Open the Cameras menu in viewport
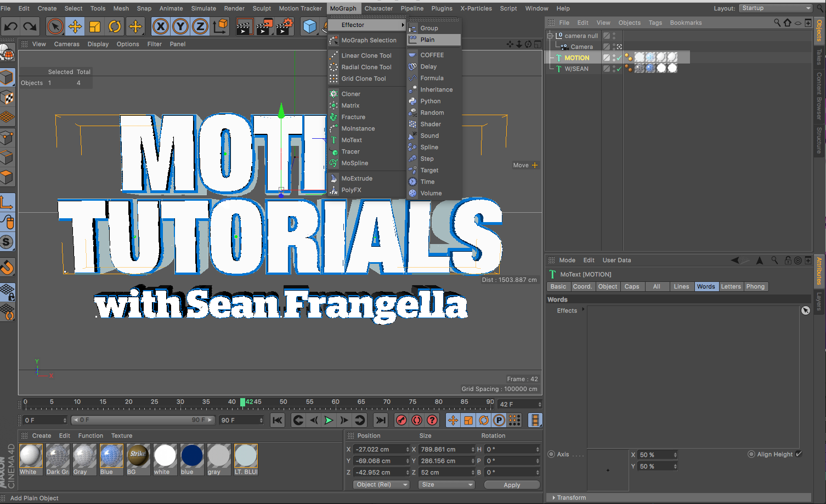Image resolution: width=826 pixels, height=504 pixels. click(67, 44)
